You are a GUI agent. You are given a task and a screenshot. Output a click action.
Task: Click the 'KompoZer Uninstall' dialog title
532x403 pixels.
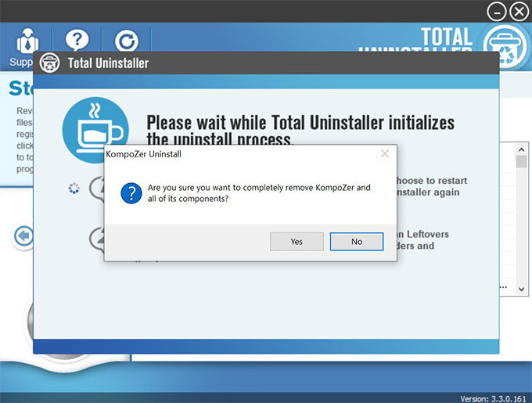tap(143, 154)
